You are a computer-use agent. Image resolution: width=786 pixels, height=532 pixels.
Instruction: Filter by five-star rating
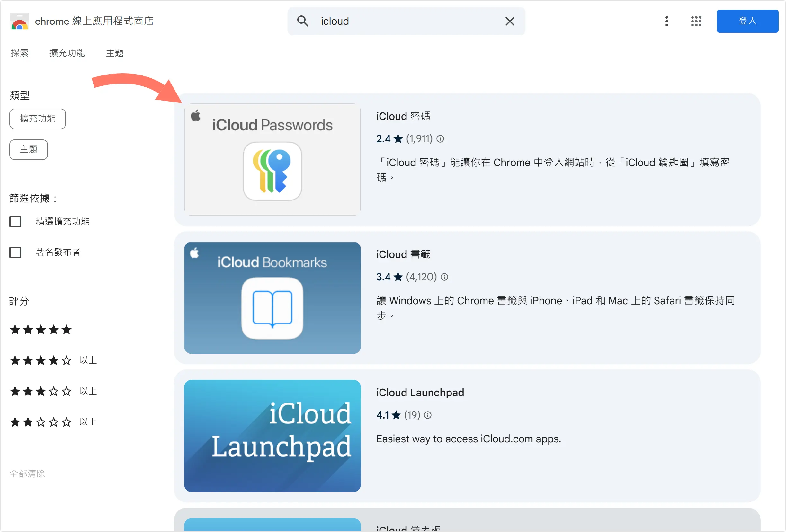[x=40, y=329]
